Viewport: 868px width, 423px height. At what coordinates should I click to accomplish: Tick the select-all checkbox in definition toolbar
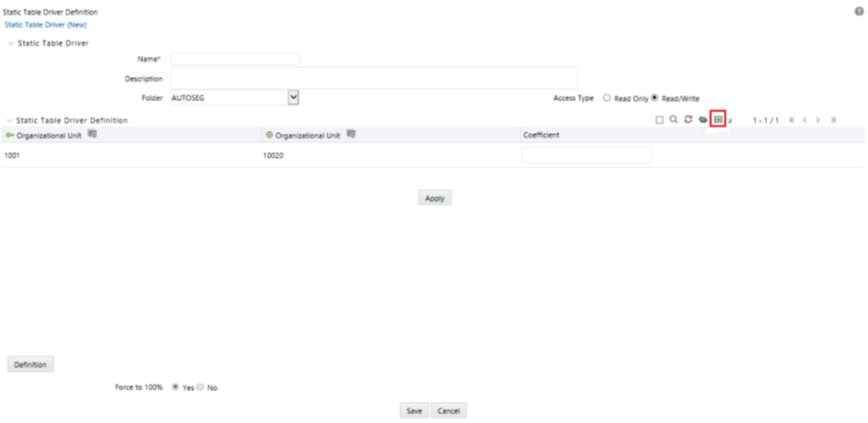pos(660,120)
